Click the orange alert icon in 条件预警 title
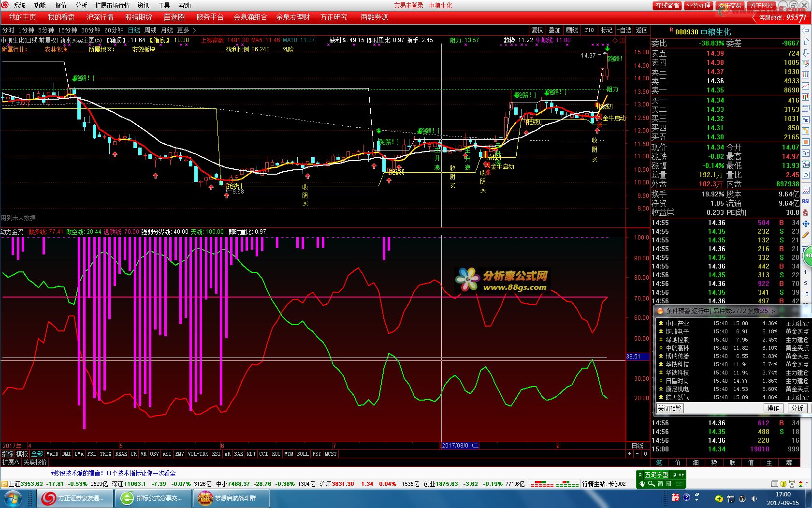 [660, 311]
